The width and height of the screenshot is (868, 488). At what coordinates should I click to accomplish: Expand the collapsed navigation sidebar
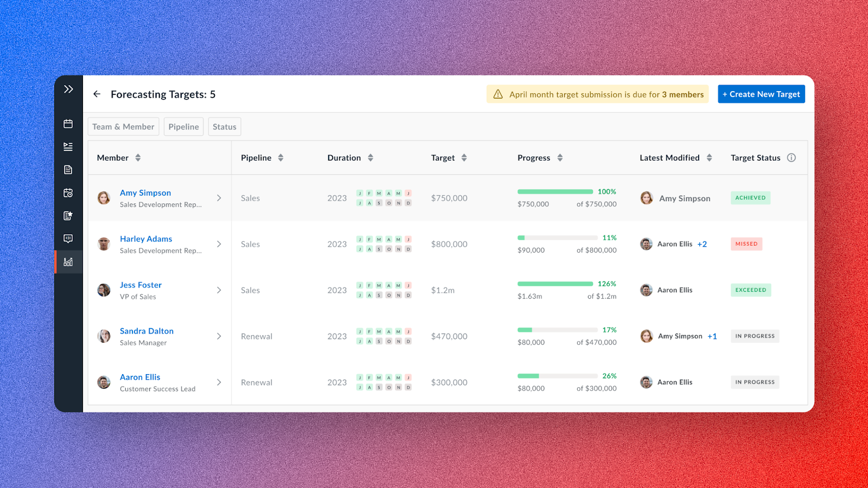tap(68, 88)
